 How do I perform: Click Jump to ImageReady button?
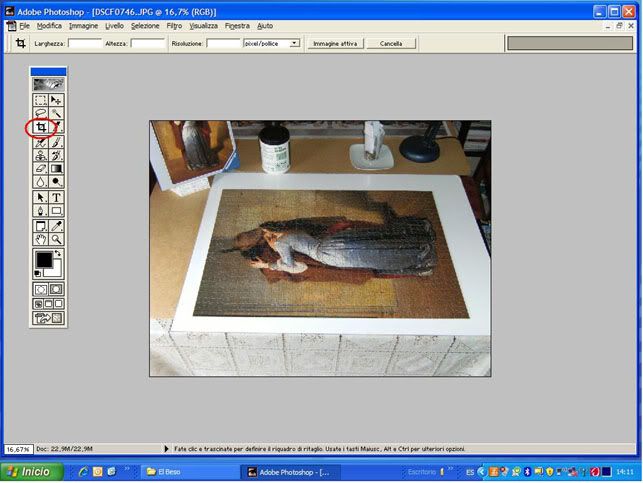[48, 318]
